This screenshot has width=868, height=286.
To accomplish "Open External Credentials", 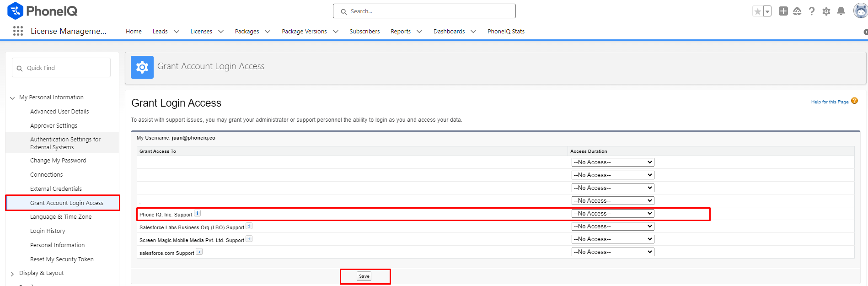I will (56, 189).
